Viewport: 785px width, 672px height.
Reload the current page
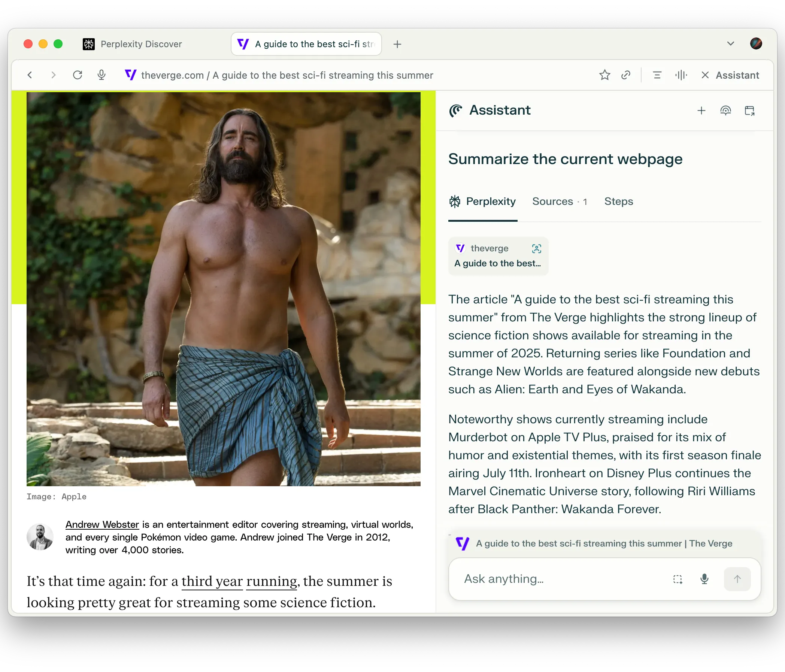(x=78, y=75)
